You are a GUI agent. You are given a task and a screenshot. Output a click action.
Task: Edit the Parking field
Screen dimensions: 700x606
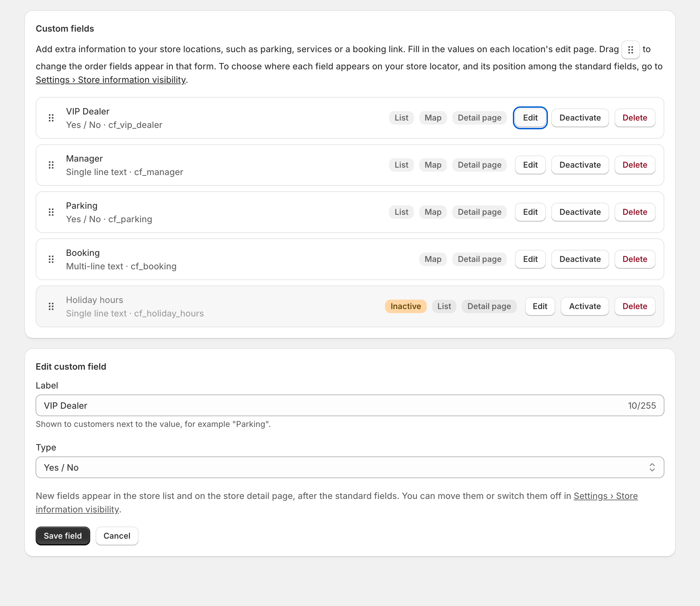(x=530, y=212)
